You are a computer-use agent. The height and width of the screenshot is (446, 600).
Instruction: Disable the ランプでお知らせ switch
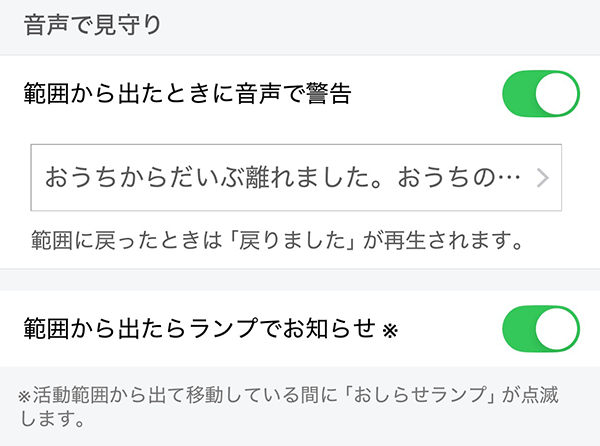tap(540, 327)
